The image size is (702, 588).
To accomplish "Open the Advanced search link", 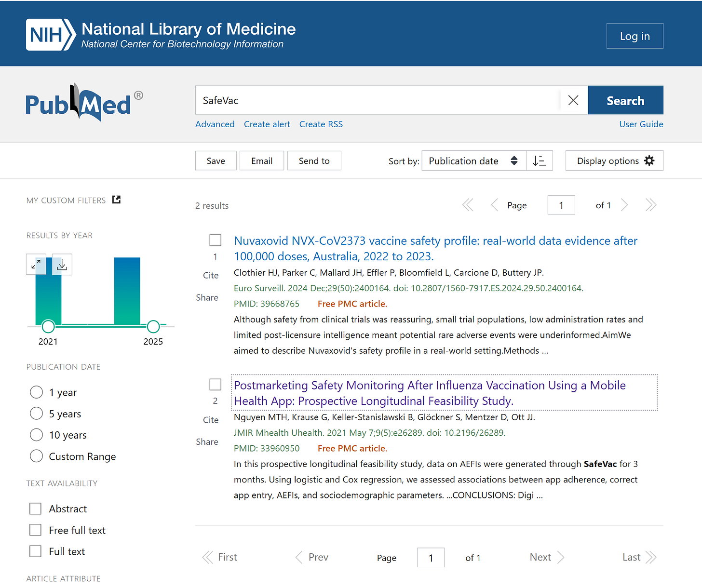I will (x=215, y=124).
